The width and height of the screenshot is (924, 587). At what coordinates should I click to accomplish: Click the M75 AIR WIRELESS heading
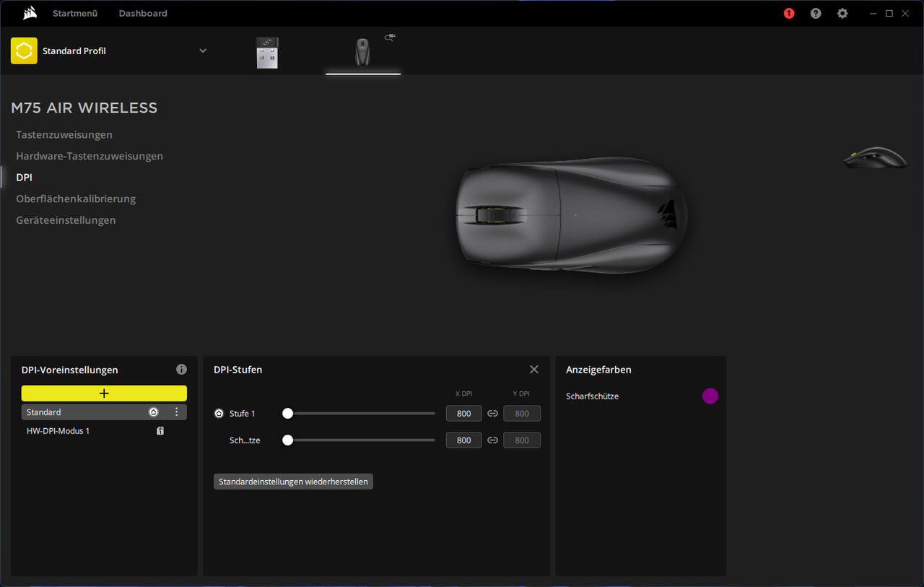click(x=84, y=108)
